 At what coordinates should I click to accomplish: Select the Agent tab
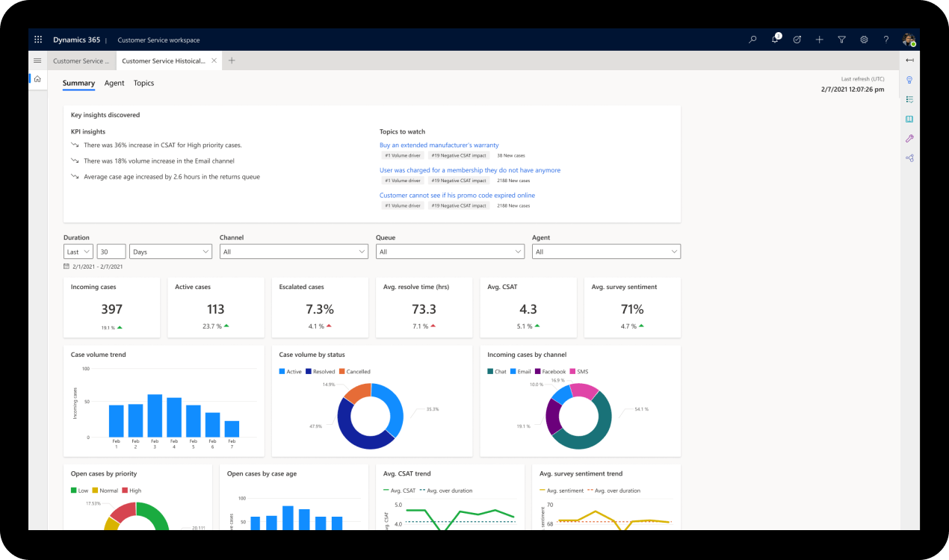(114, 83)
